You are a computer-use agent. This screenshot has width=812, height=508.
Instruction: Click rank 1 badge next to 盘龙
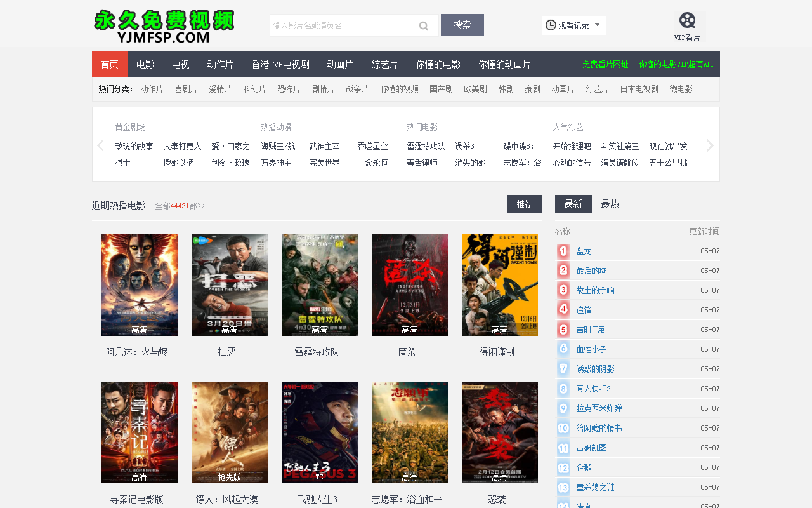pos(563,251)
